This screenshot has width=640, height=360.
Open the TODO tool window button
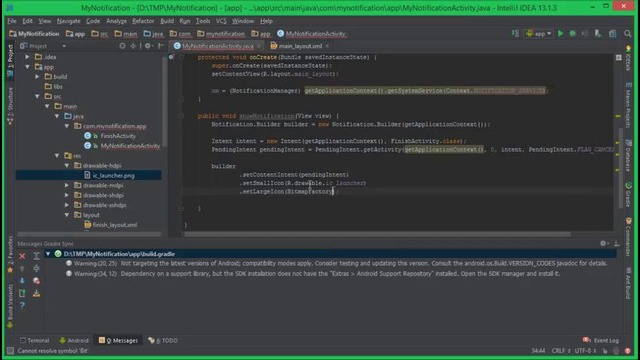[163, 340]
